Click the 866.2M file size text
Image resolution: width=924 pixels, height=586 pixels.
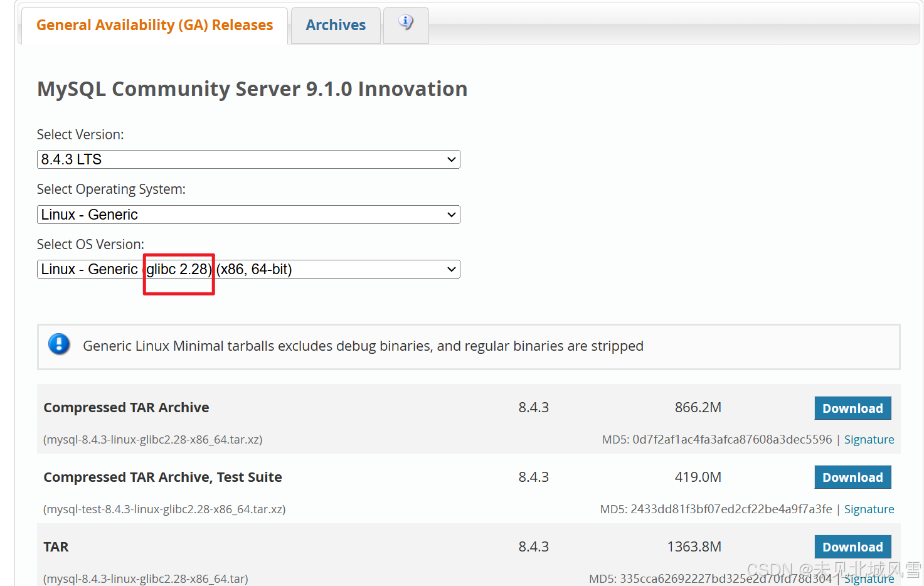pos(698,408)
